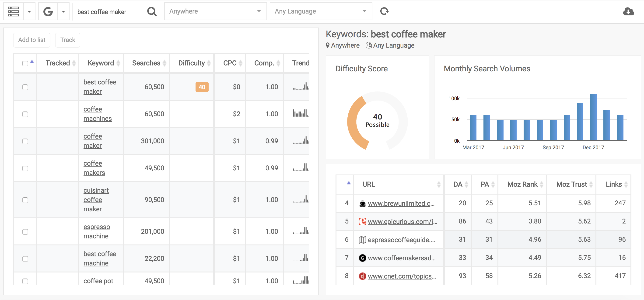This screenshot has height=300, width=644.
Task: Toggle the checkbox for best coffee maker
Action: (x=25, y=87)
